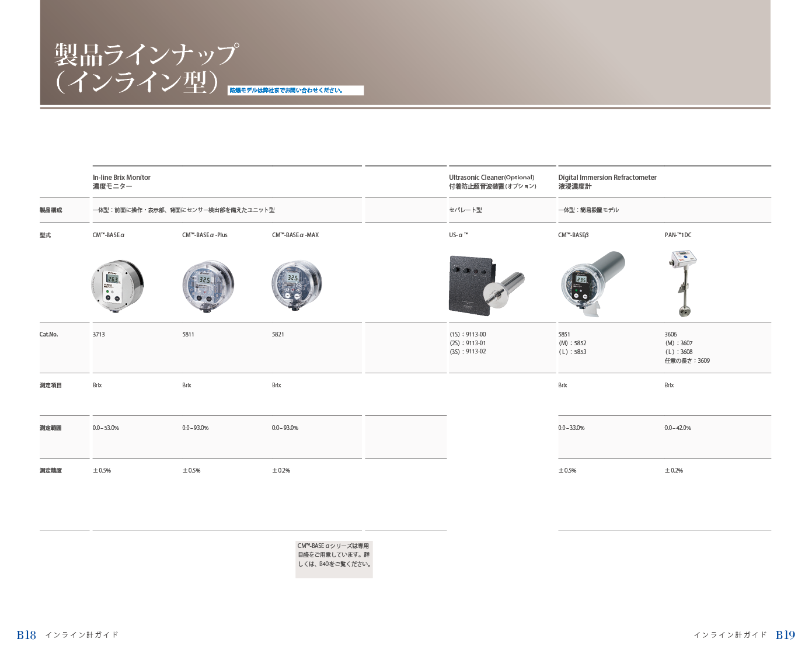The height and width of the screenshot is (656, 812).
Task: Click the セパレート型 cell
Action: coord(465,210)
